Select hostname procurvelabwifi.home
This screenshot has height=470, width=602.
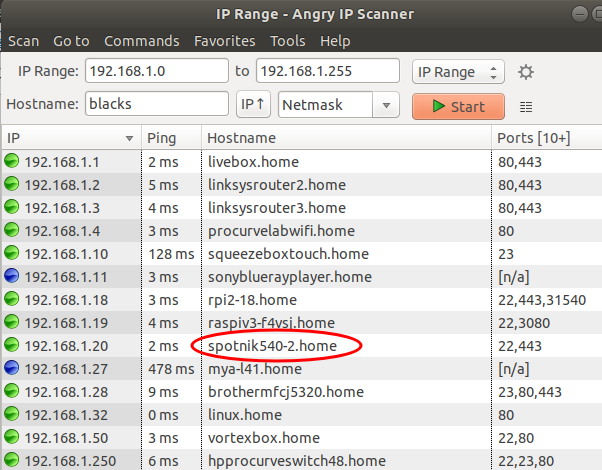[281, 231]
